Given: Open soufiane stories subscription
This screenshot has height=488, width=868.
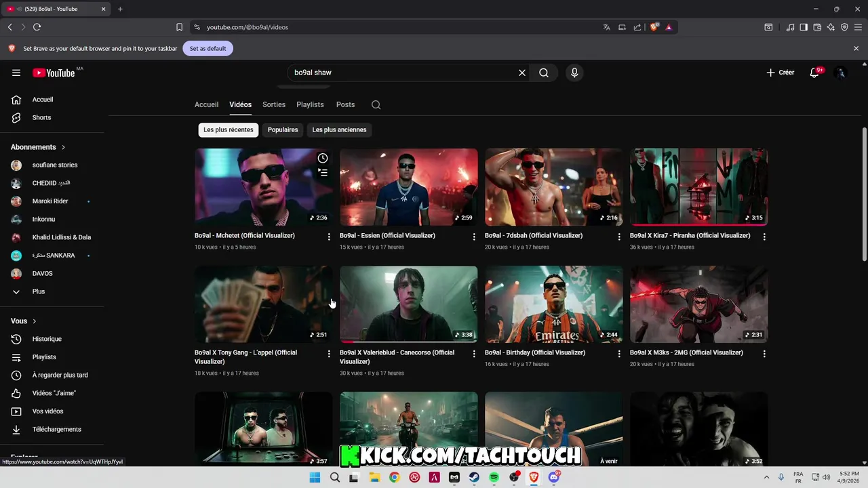Looking at the screenshot, I should pos(54,165).
